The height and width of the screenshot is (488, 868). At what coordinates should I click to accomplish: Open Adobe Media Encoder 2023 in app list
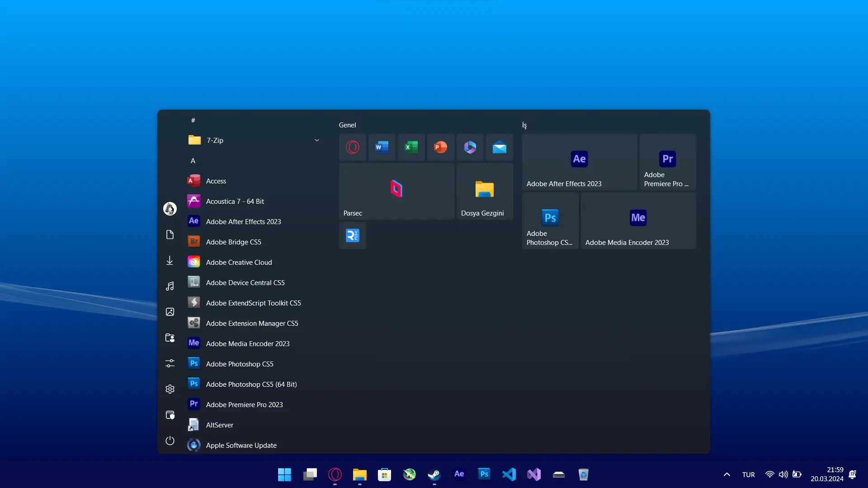tap(255, 343)
